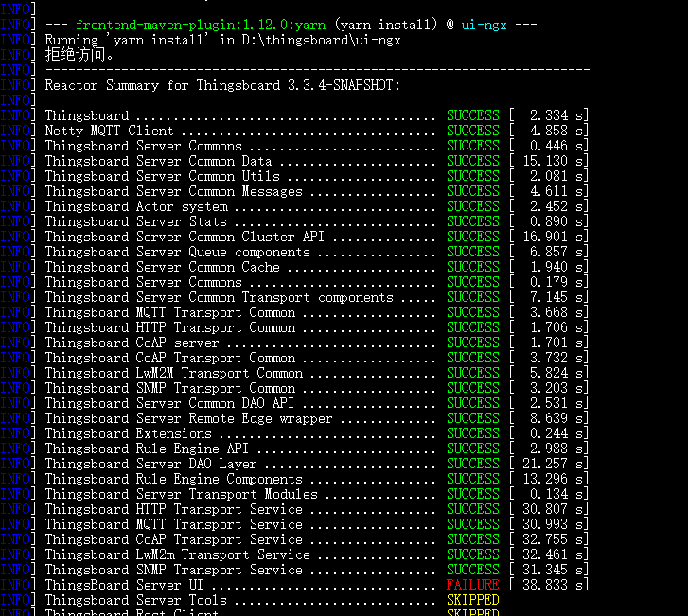Viewport: 688px width, 616px height.
Task: Click the 'ThingsBoard Server UI' module row
Action: [316, 585]
